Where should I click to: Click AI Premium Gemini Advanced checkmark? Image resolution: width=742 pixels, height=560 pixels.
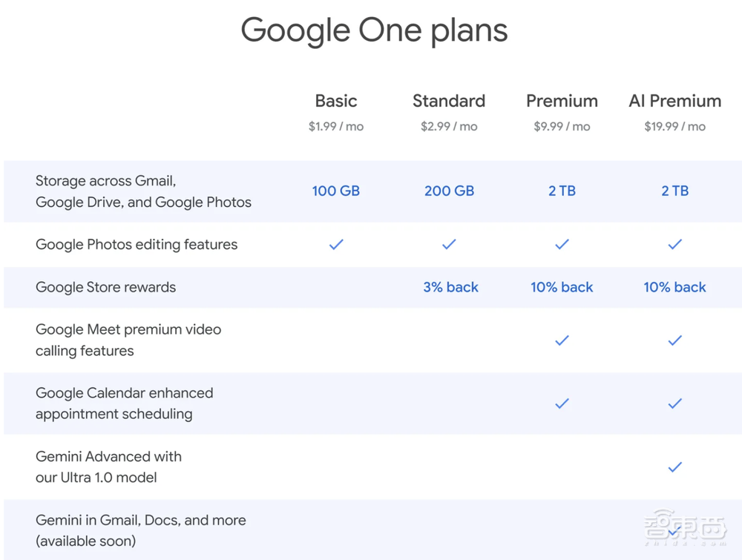tap(674, 467)
